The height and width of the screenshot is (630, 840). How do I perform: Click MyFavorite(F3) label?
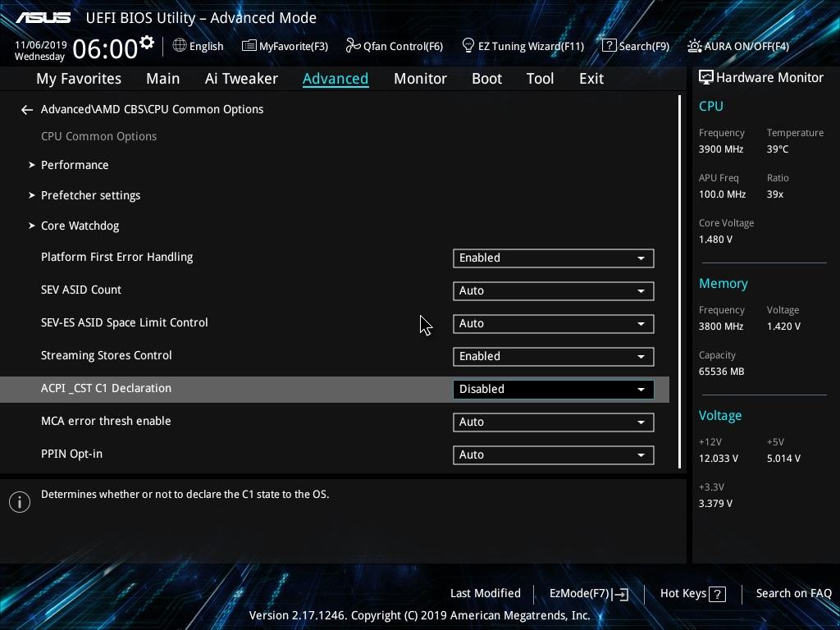point(294,46)
